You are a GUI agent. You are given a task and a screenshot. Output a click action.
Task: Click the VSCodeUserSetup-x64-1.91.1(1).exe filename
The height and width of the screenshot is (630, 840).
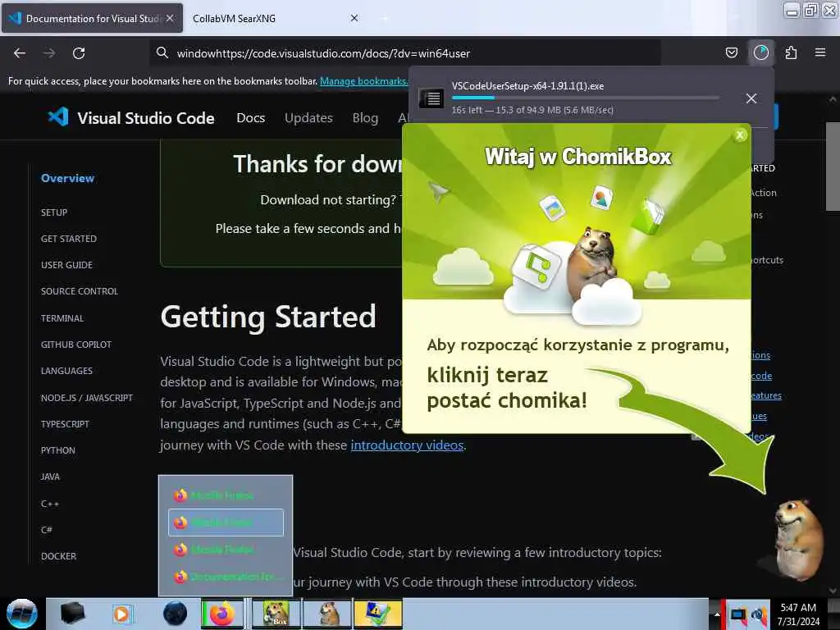tap(527, 85)
